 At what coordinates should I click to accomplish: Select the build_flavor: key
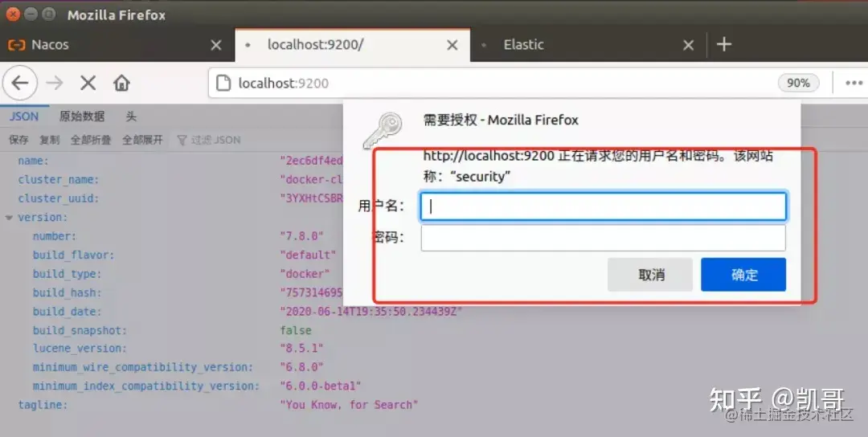73,255
